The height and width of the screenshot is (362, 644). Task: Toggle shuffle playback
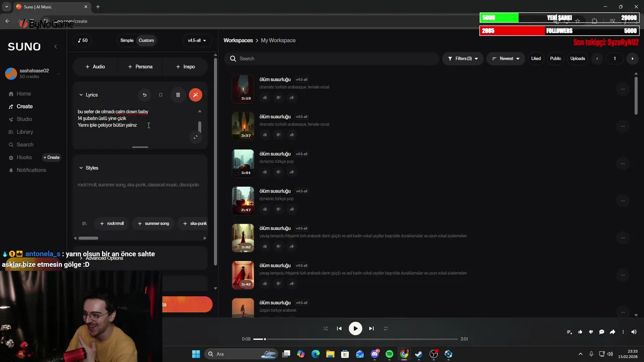pyautogui.click(x=325, y=328)
